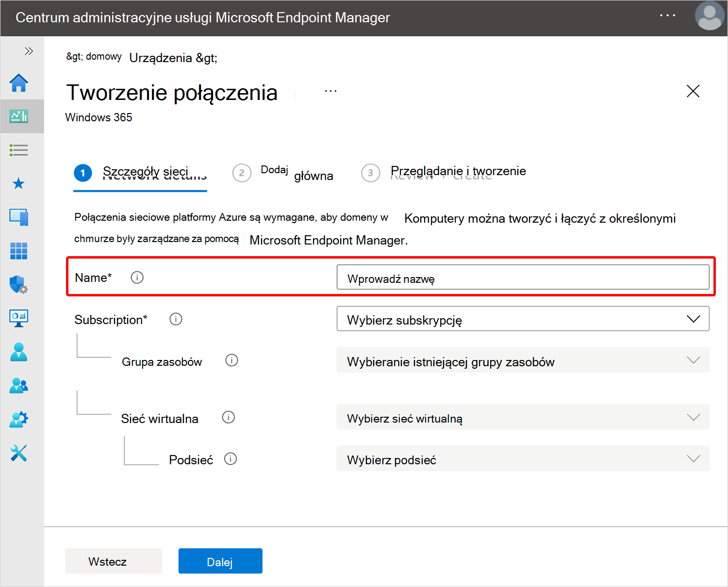Image resolution: width=728 pixels, height=587 pixels.
Task: Click the Wprowadź nazwę input field
Action: (x=523, y=277)
